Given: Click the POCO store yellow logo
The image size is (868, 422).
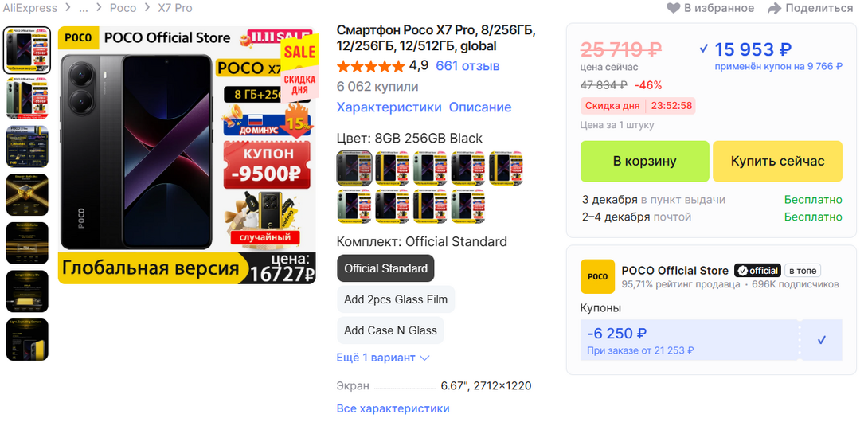Looking at the screenshot, I should click(x=597, y=276).
